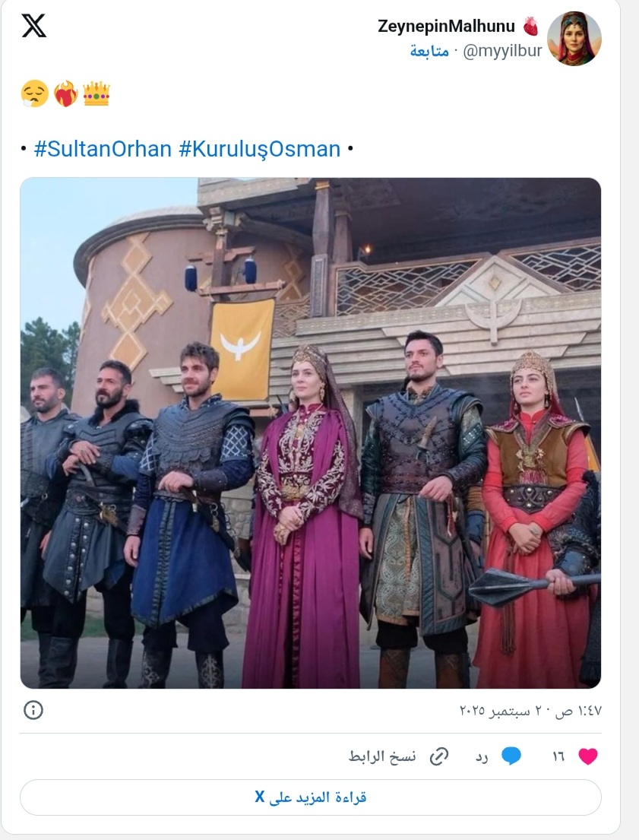Open the #KuruluşOsman hashtag
The width and height of the screenshot is (639, 840).
260,149
